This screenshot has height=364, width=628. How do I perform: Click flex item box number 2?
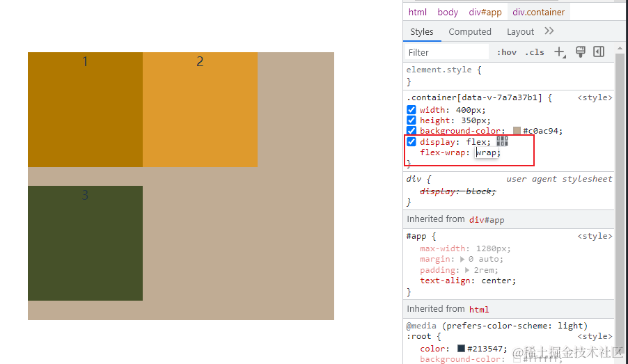[200, 109]
